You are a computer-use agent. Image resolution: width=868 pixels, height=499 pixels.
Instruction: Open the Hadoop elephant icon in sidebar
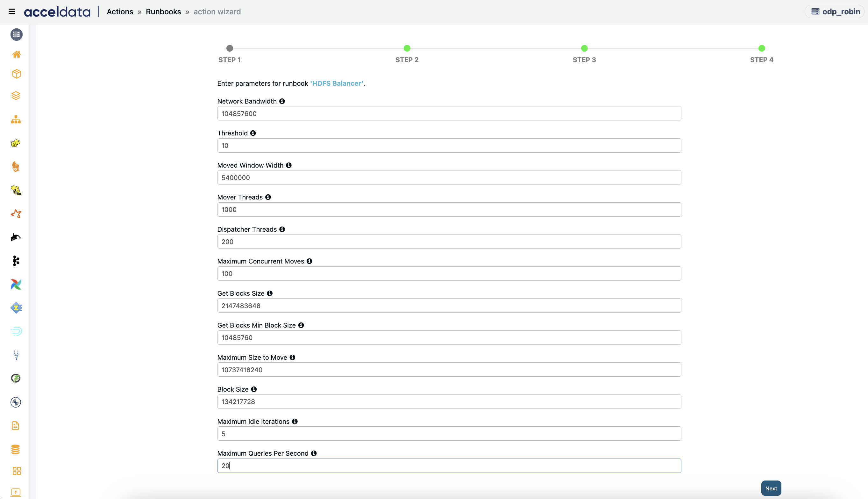coord(16,143)
